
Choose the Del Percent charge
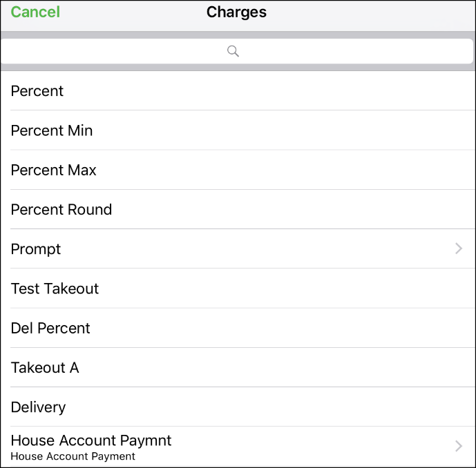pos(238,328)
